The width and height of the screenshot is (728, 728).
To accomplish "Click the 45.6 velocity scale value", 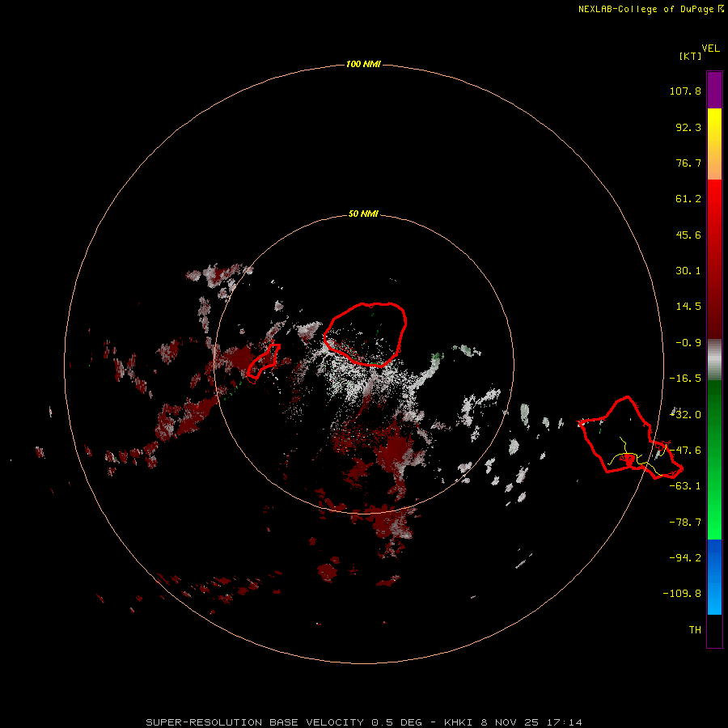I will (x=688, y=235).
